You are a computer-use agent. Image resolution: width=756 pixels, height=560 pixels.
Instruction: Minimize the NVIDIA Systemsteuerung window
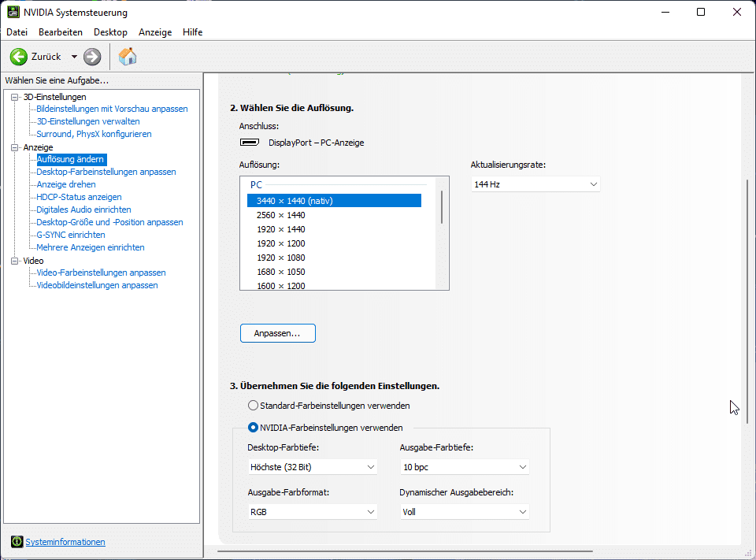coord(666,12)
